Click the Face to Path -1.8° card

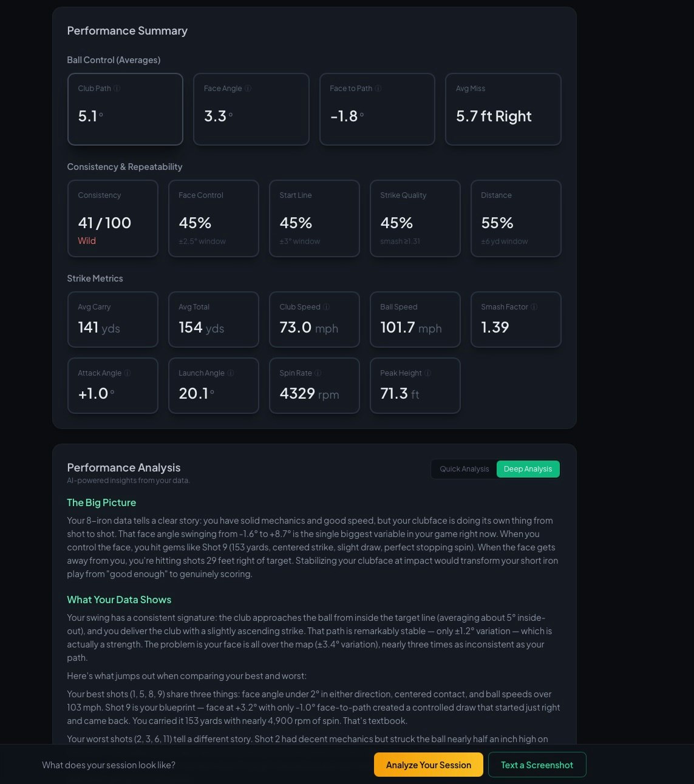(377, 109)
